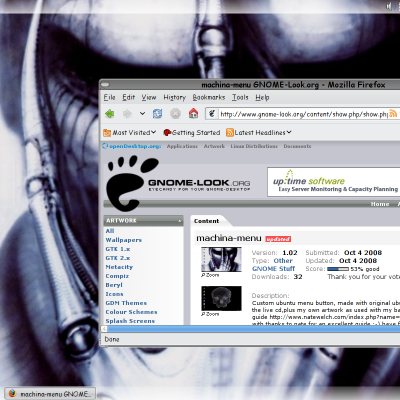Open the openDesktop.org link
The width and height of the screenshot is (400, 400).
pos(135,146)
